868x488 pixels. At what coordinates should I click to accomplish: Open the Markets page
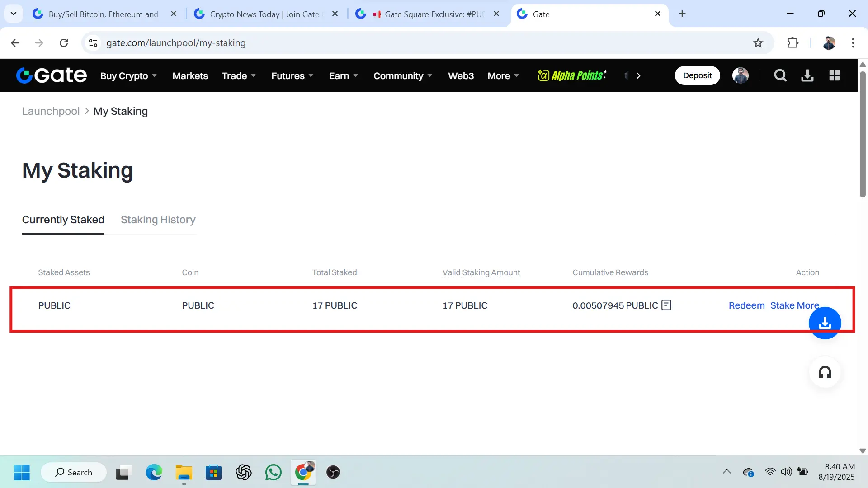pyautogui.click(x=190, y=75)
